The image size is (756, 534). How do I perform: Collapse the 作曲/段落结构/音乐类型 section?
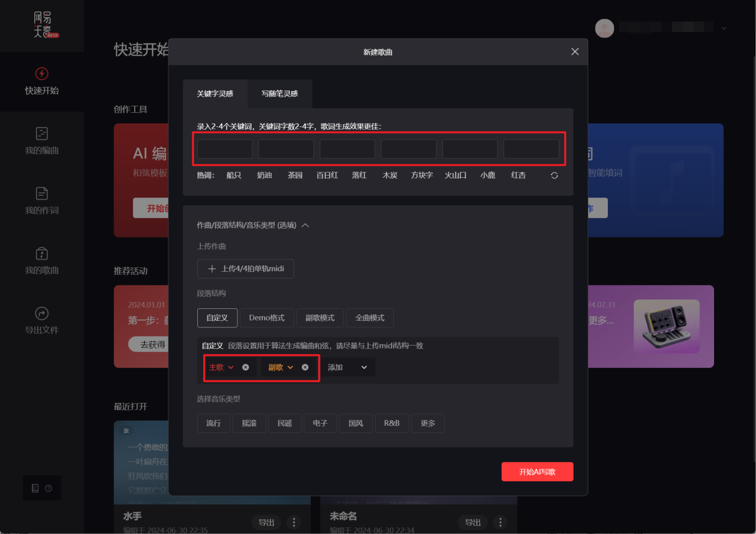point(305,225)
